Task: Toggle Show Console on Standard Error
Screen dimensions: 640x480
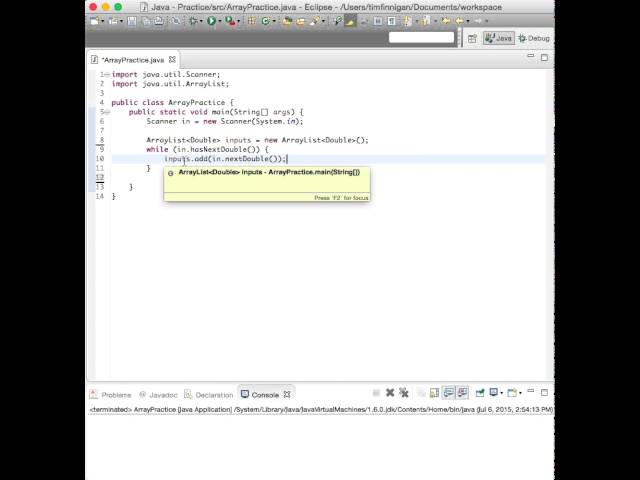Action: click(462, 393)
